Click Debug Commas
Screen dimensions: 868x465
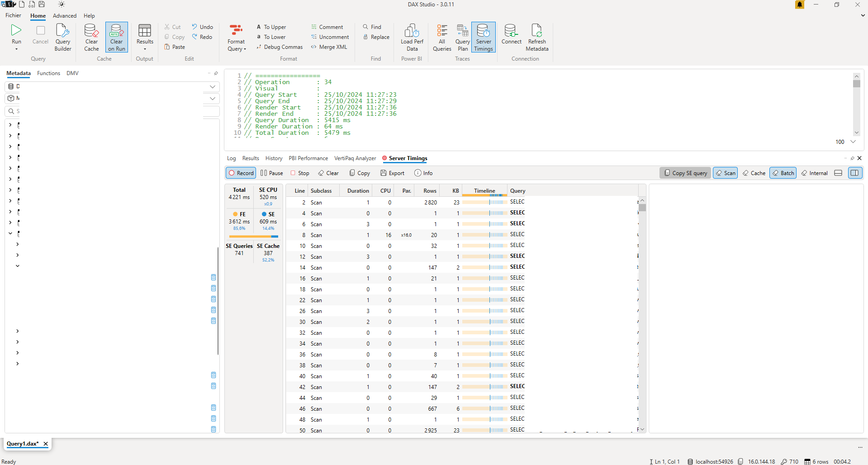click(280, 47)
